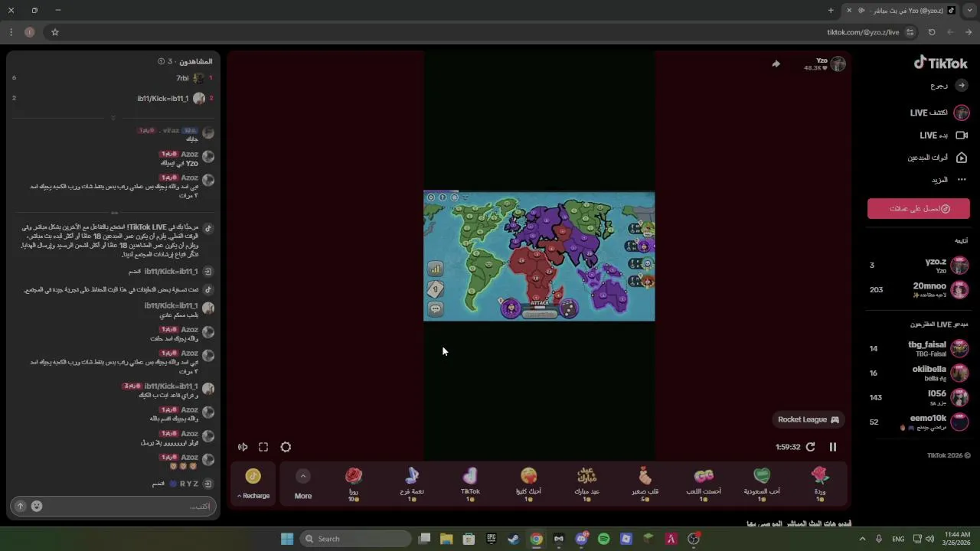Viewport: 980px width, 551px height.
Task: Expand More gifts with the chevron
Action: pyautogui.click(x=303, y=477)
